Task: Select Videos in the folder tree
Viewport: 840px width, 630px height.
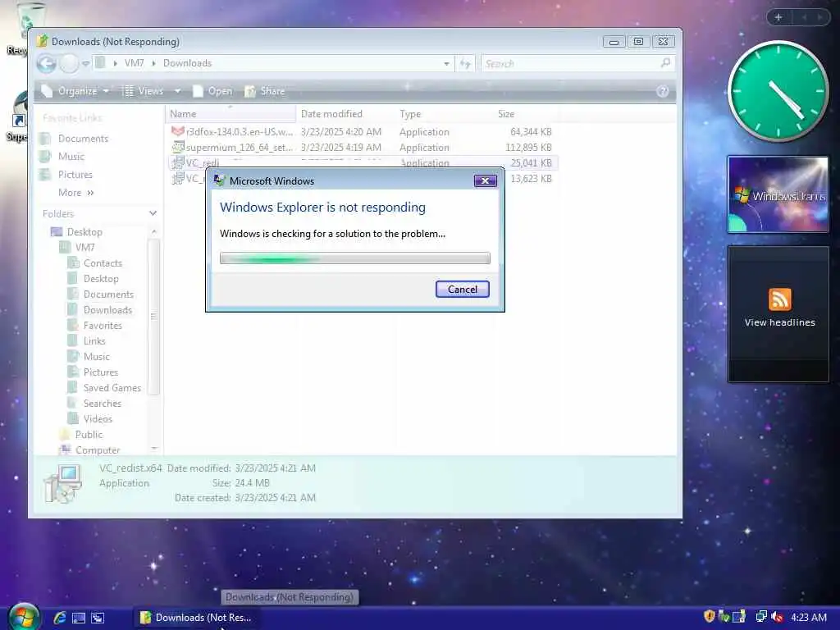Action: [90, 418]
